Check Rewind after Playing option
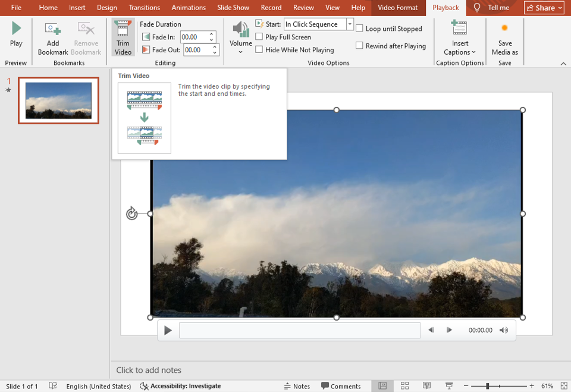The image size is (571, 392). 359,46
